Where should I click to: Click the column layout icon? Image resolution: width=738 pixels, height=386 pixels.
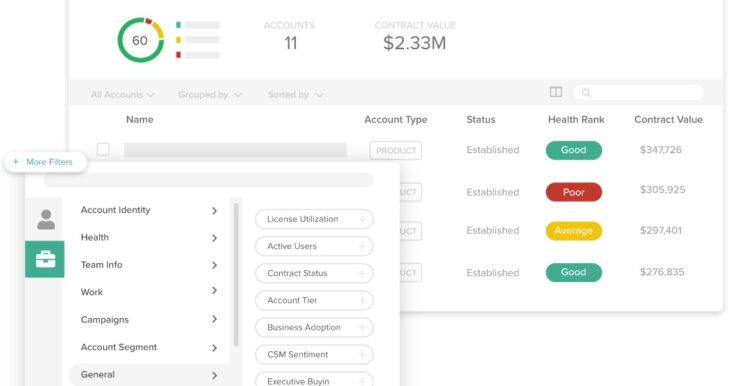click(556, 92)
